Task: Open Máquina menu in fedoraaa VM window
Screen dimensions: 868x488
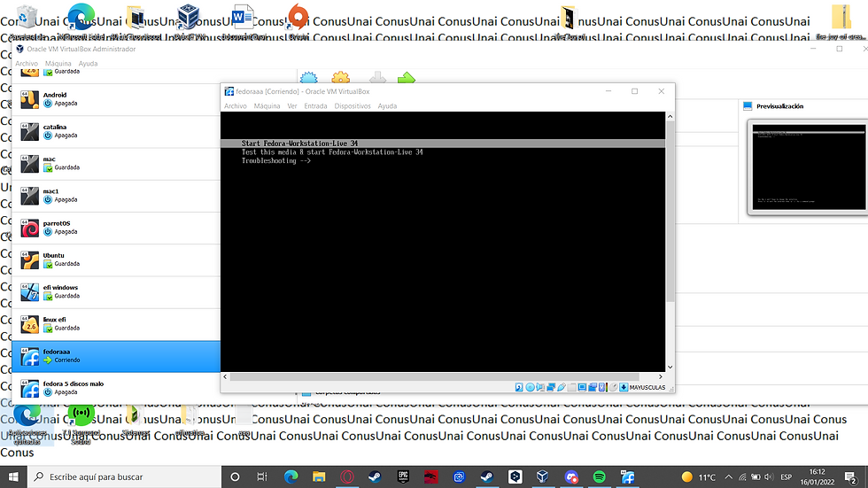Action: (267, 106)
